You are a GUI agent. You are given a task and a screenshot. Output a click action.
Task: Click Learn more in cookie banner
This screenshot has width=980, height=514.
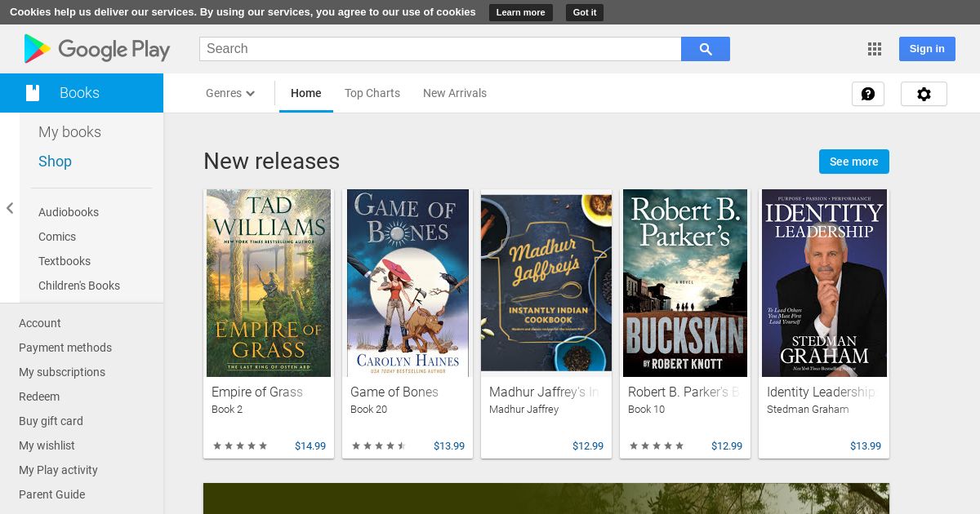coord(520,12)
